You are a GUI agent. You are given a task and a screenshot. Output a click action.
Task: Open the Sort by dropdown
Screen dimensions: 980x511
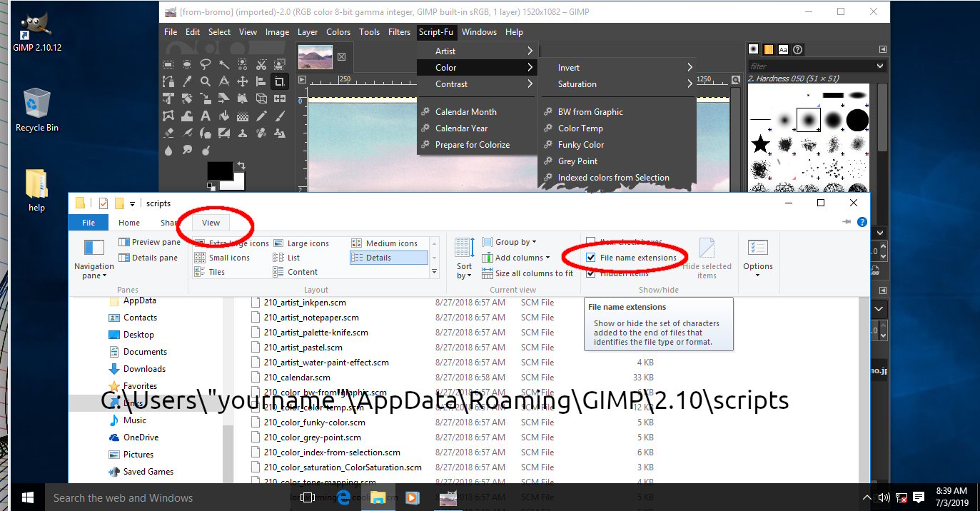point(465,258)
